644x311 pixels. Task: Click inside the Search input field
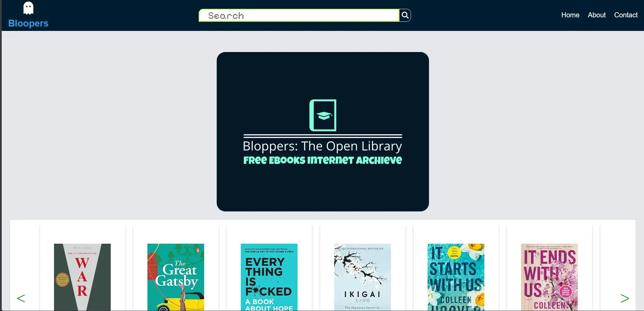click(299, 15)
